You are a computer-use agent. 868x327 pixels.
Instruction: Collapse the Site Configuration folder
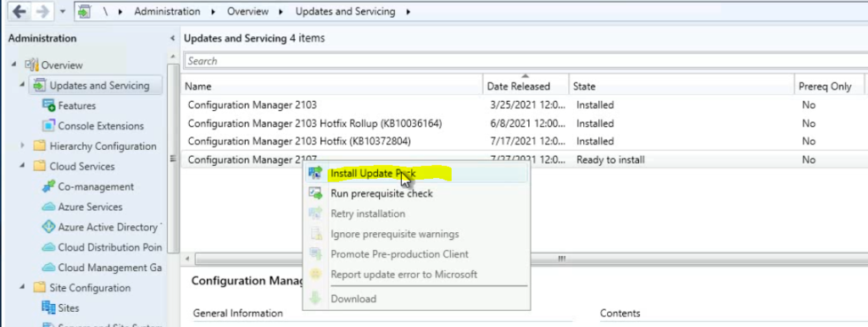click(23, 288)
